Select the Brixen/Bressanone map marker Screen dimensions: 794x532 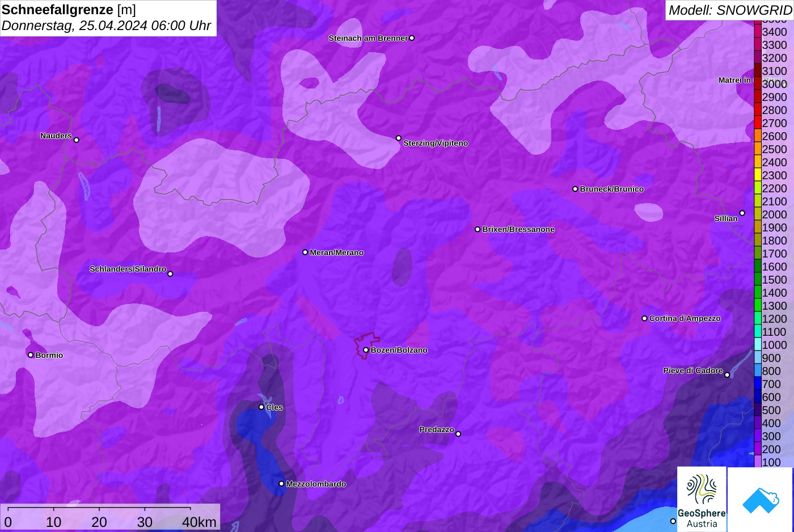478,229
